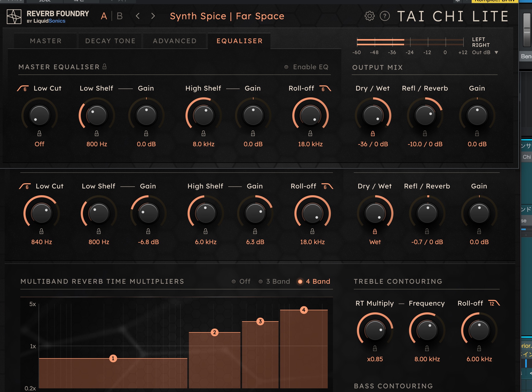Turn multiband multipliers Off
Image resolution: width=532 pixels, height=392 pixels.
pos(234,281)
